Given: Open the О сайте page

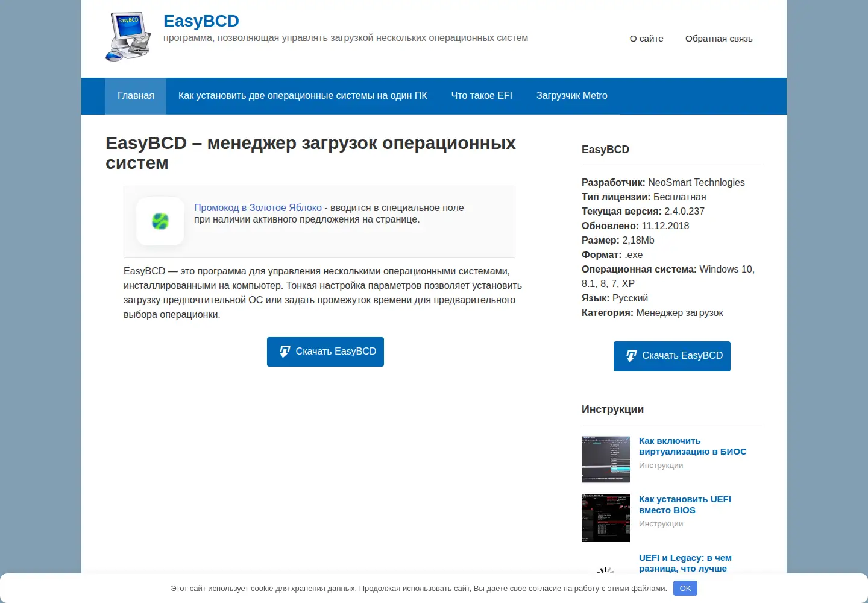Looking at the screenshot, I should (646, 39).
